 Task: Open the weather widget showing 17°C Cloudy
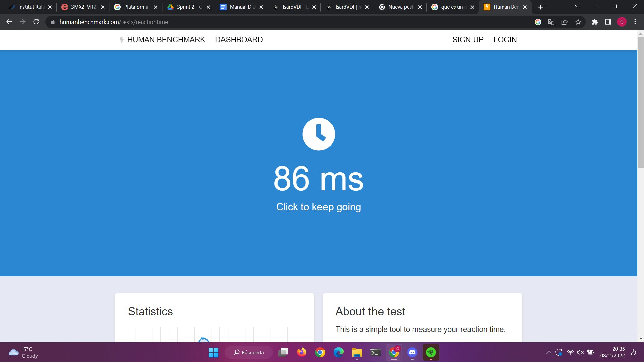[x=23, y=352]
